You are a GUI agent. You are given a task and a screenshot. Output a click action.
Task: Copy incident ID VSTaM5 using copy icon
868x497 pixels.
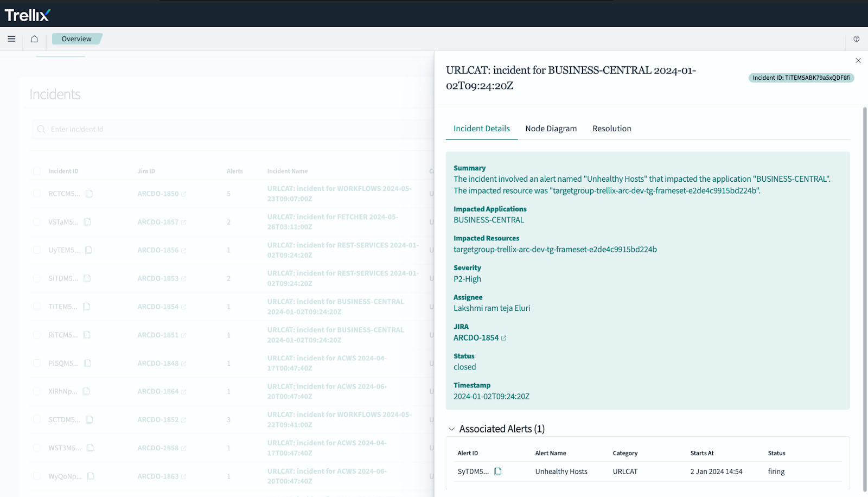(x=87, y=222)
